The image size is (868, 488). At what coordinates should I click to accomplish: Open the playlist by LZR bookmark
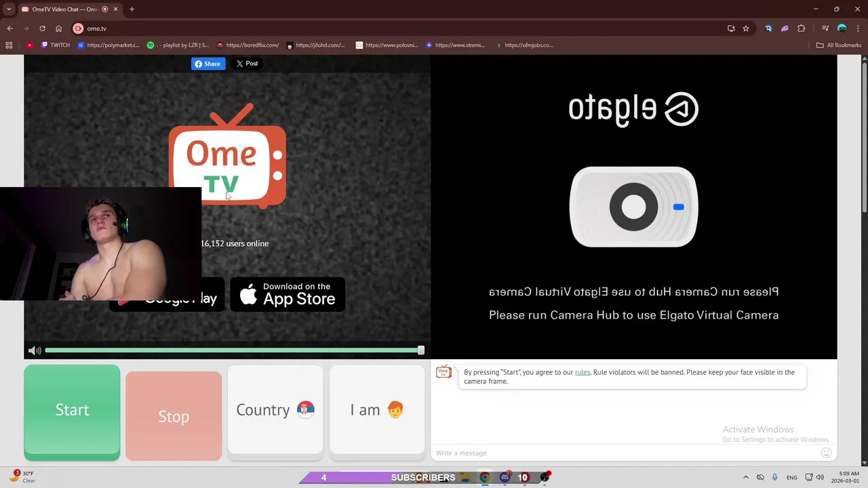pyautogui.click(x=178, y=45)
